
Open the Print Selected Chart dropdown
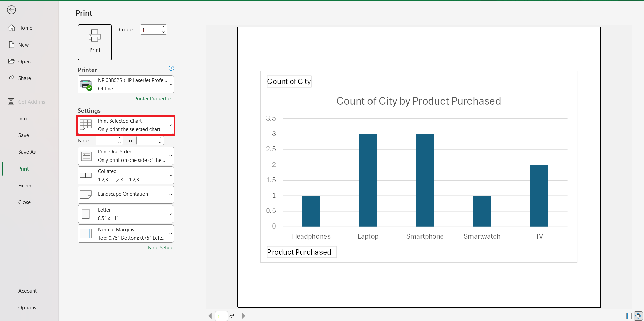(x=126, y=125)
